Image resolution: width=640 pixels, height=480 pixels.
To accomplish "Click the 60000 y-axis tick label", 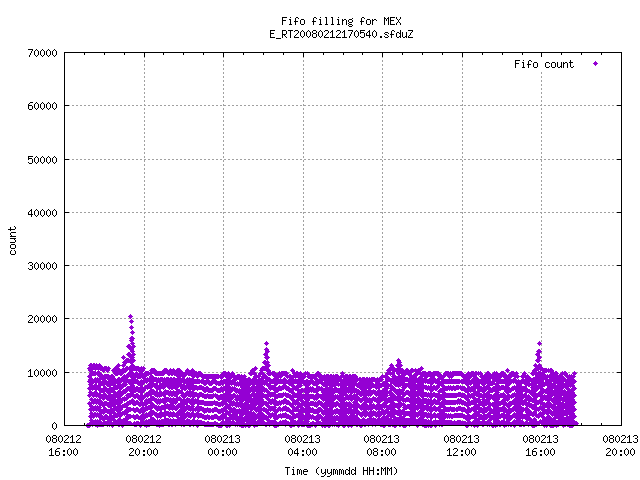I will click(x=42, y=107).
